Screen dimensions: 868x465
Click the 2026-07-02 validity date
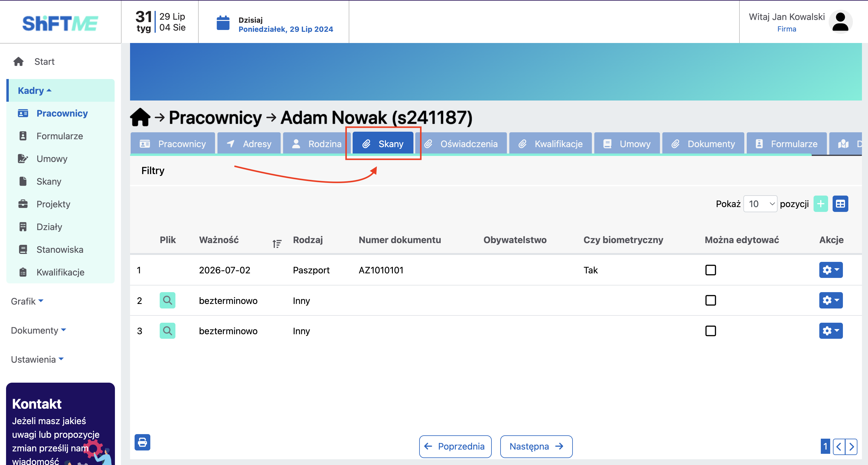click(x=224, y=270)
